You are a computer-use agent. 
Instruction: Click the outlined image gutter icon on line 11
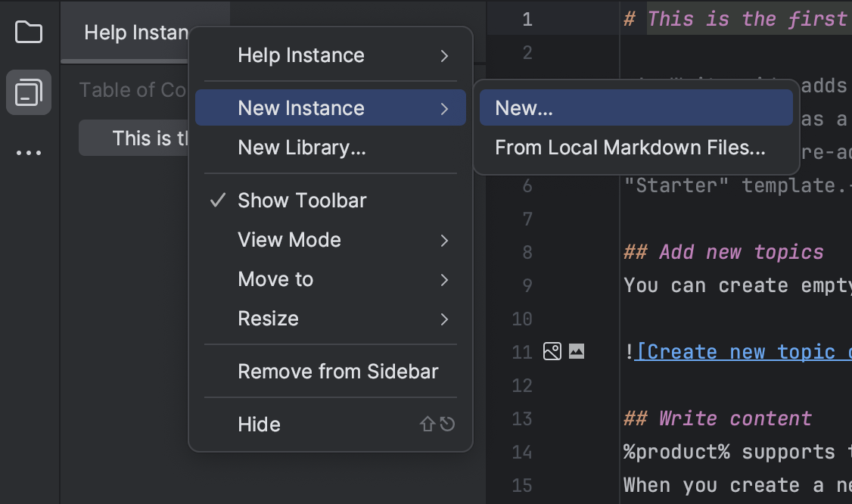pos(552,351)
